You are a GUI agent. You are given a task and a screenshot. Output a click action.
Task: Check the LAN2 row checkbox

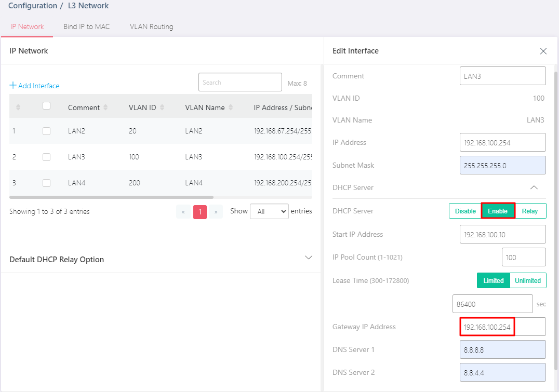click(x=46, y=131)
